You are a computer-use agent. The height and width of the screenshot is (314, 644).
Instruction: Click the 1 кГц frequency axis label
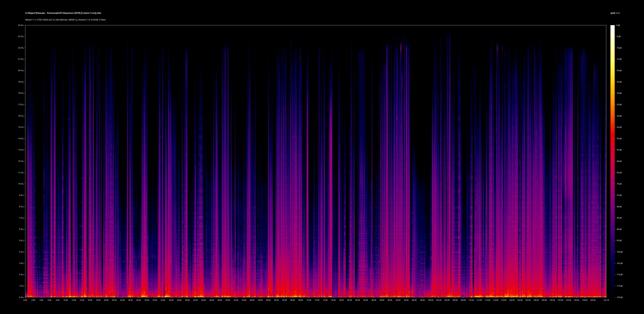pos(21,286)
